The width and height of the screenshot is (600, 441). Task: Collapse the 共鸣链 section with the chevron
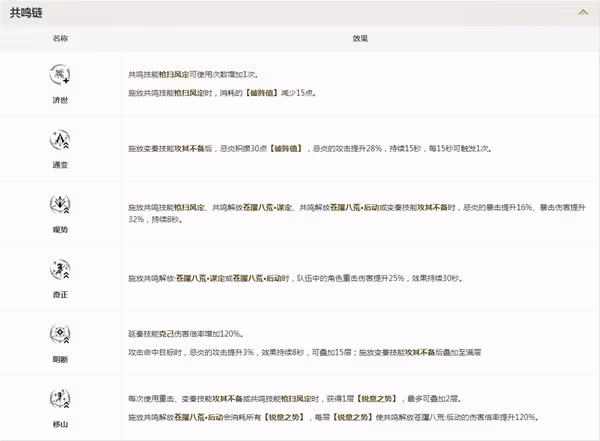[583, 13]
